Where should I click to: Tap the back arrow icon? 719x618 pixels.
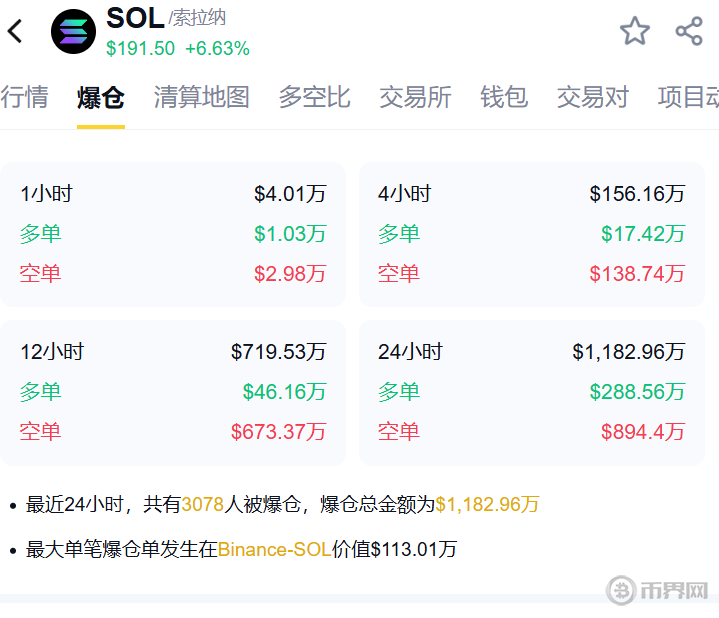(x=15, y=31)
